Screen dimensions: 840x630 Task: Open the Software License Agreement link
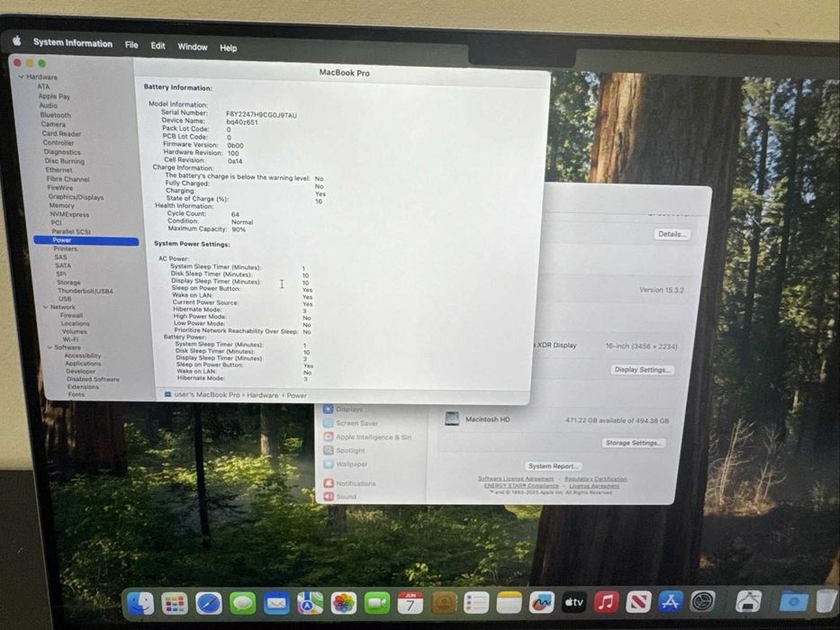(x=515, y=479)
